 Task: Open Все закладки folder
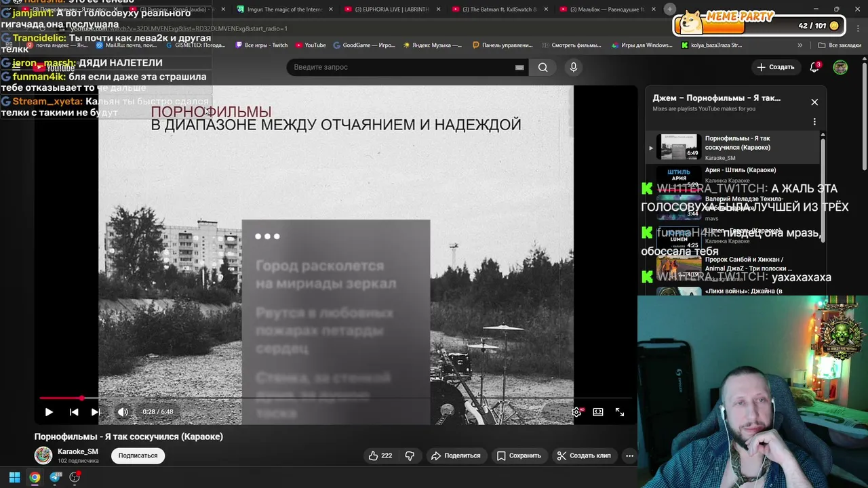(840, 45)
